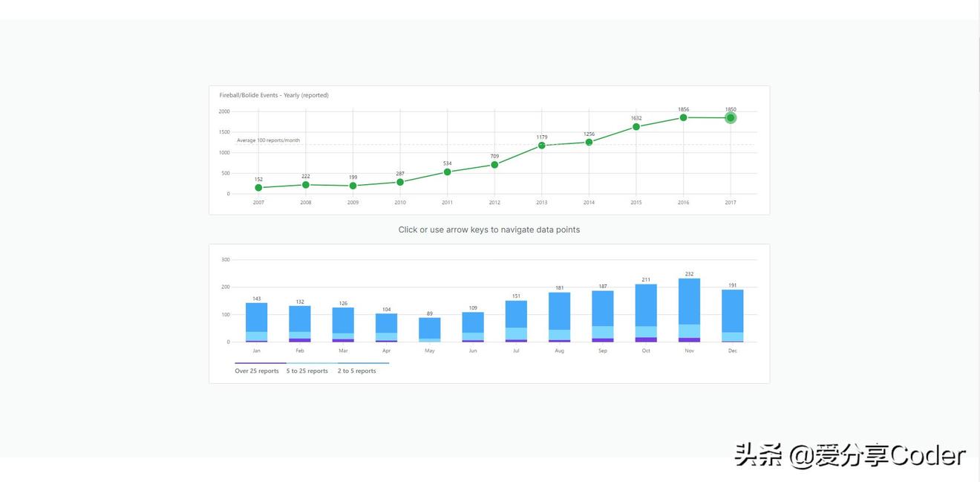980x482 pixels.
Task: Click the 2007 data point showing 152
Action: pos(258,186)
